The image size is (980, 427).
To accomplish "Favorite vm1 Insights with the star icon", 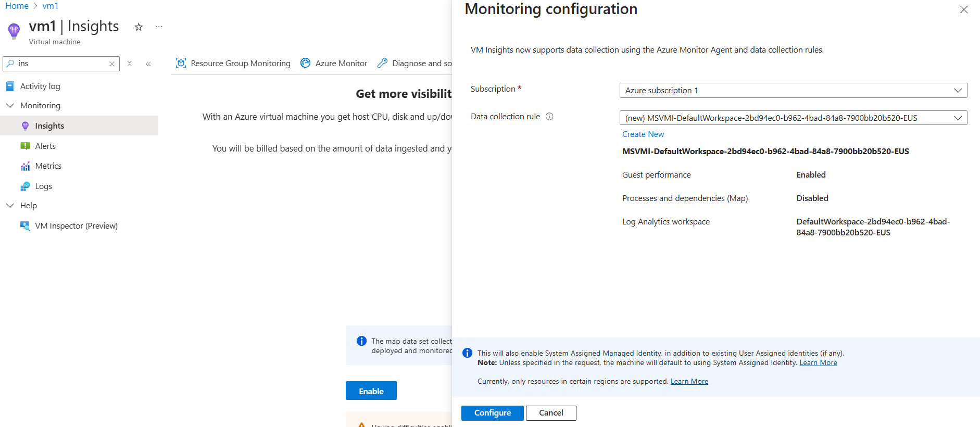I will click(139, 27).
